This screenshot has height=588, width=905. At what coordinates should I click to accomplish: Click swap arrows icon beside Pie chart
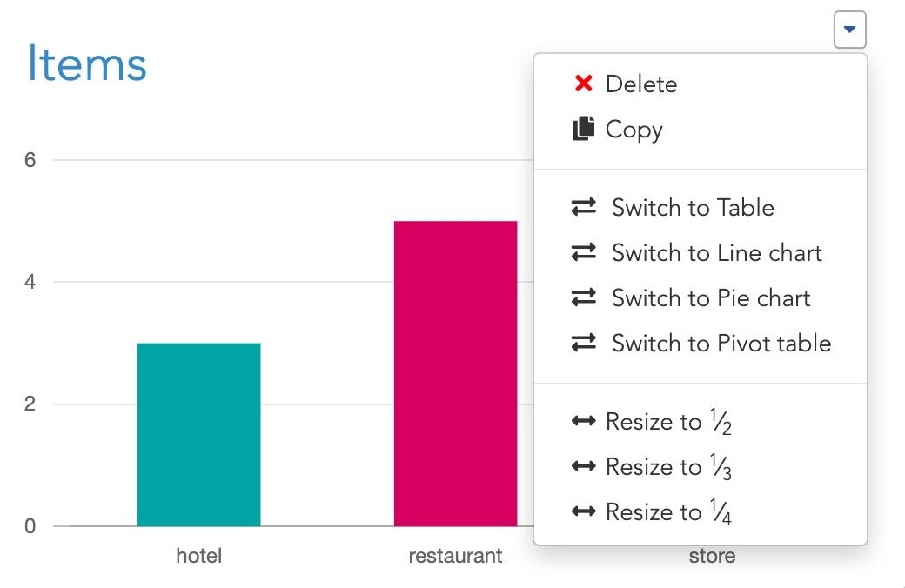click(x=584, y=297)
